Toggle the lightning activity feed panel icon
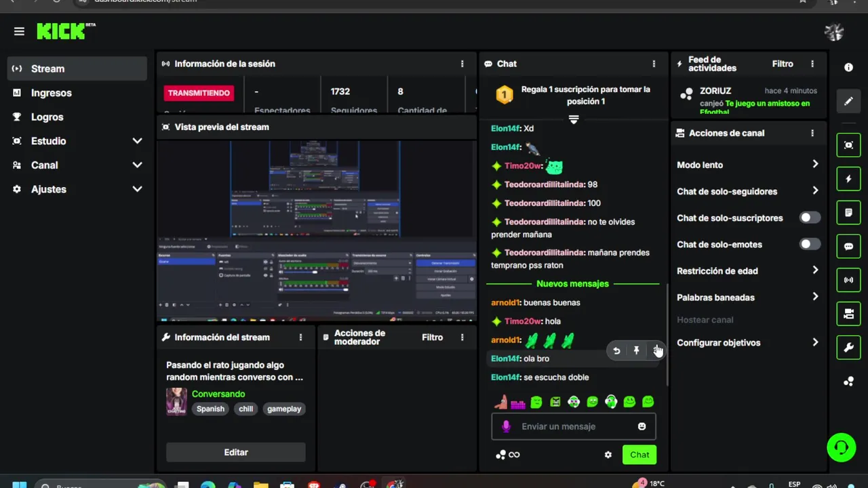The width and height of the screenshot is (868, 488). (x=848, y=179)
